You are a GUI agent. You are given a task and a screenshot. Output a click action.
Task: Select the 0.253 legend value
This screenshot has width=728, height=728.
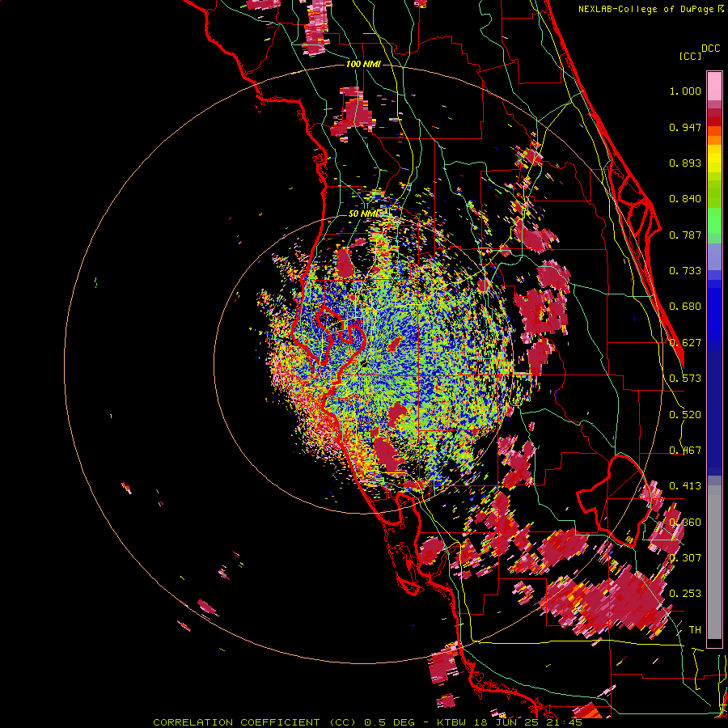(x=685, y=594)
